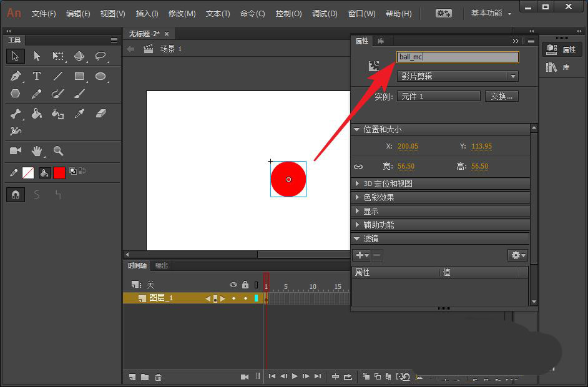Choose the PolyStar hexagon tool
The image size is (588, 387).
coord(16,94)
